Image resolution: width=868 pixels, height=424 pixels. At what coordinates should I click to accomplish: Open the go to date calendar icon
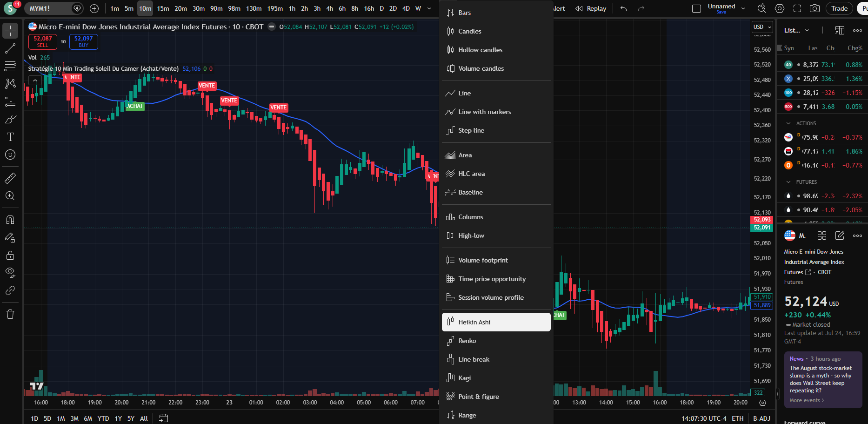163,418
